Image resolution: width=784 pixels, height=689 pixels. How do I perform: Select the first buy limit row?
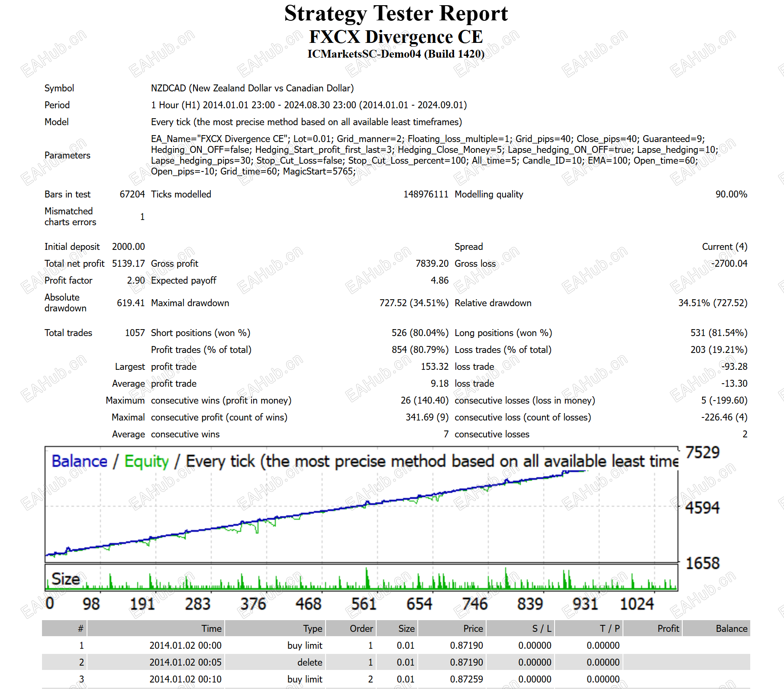396,645
